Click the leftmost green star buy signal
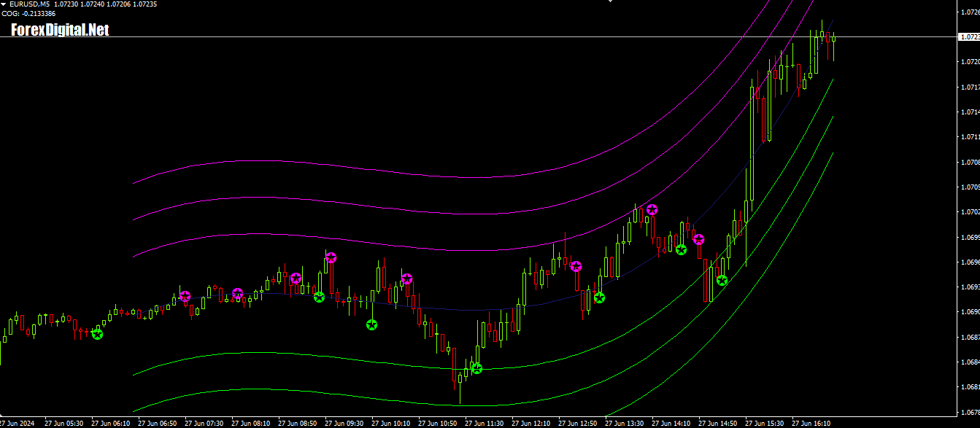Screen dimensions: 980x428 [x=97, y=333]
